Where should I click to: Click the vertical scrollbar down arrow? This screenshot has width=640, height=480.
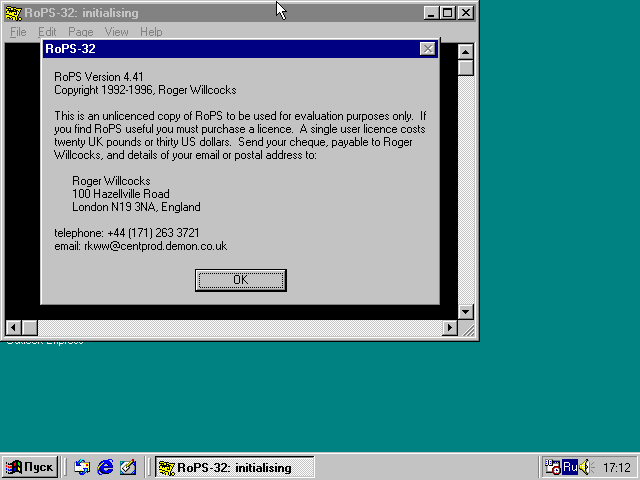466,312
